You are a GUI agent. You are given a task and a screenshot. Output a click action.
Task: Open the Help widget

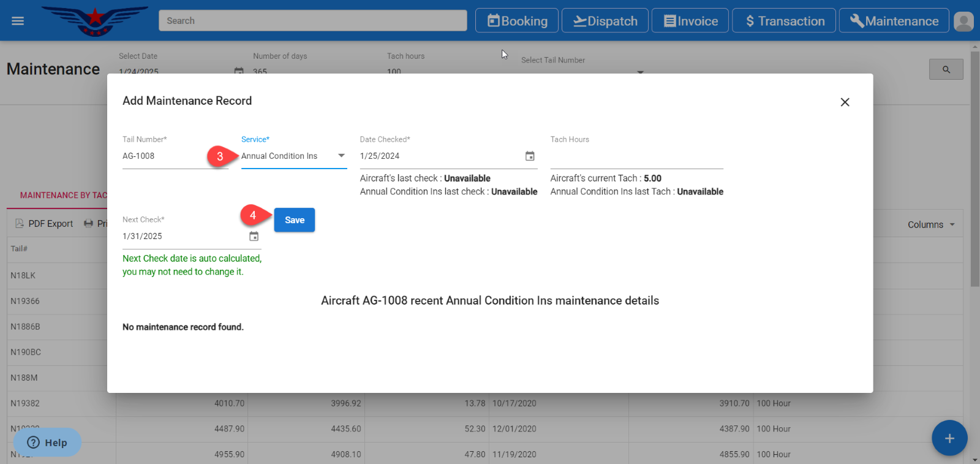point(47,443)
